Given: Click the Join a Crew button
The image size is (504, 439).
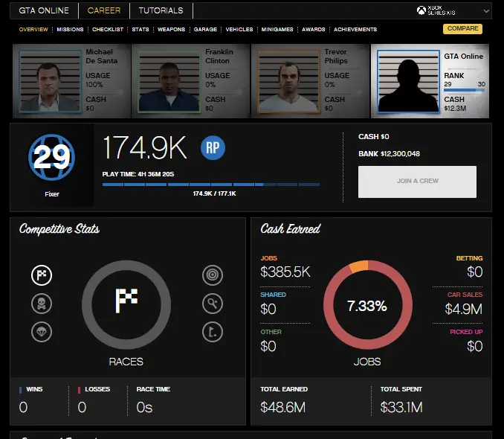Looking at the screenshot, I should pyautogui.click(x=417, y=182).
